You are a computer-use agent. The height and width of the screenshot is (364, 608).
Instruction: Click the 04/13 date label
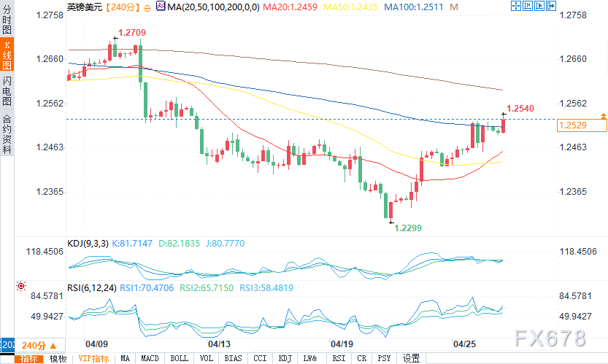219,344
